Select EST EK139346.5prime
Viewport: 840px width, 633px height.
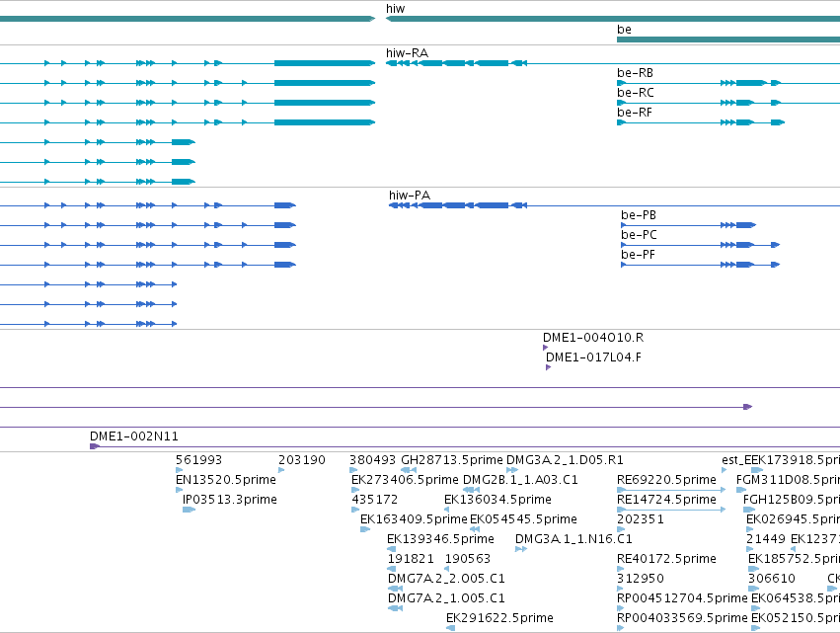coord(440,539)
